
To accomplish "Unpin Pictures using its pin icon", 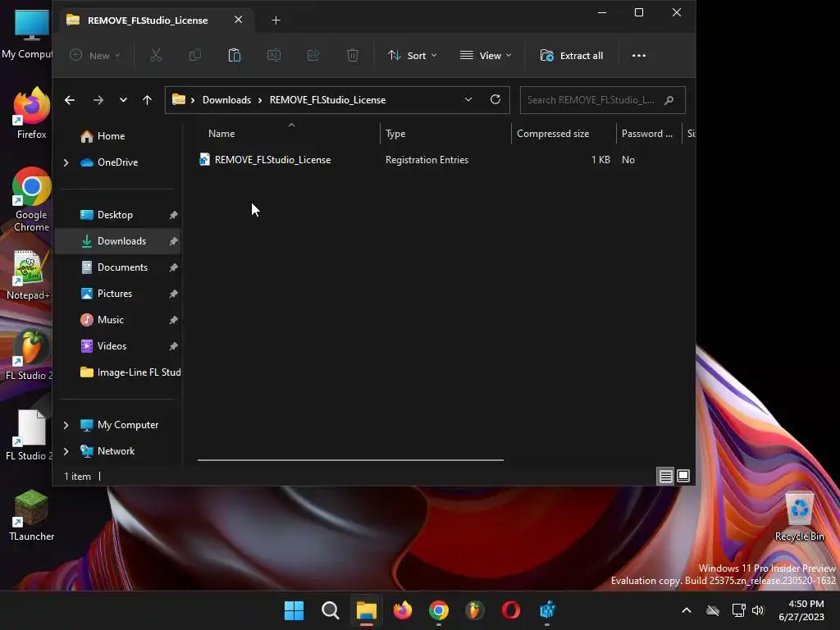I will (x=174, y=294).
